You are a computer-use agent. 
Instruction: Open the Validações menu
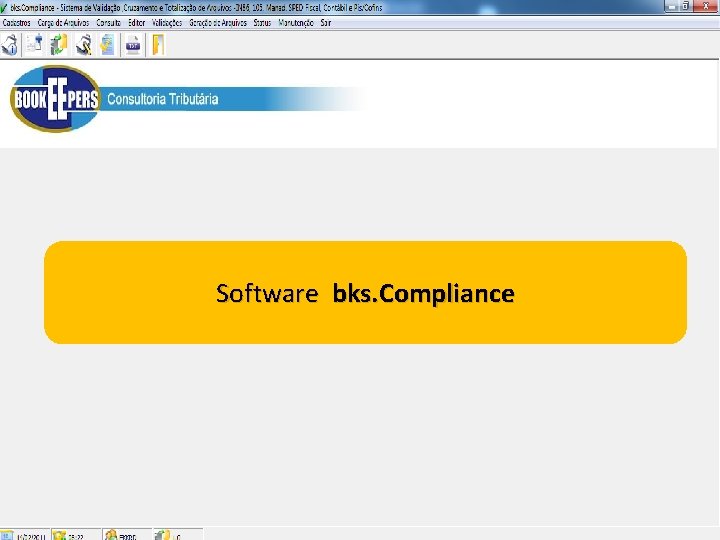coord(167,22)
